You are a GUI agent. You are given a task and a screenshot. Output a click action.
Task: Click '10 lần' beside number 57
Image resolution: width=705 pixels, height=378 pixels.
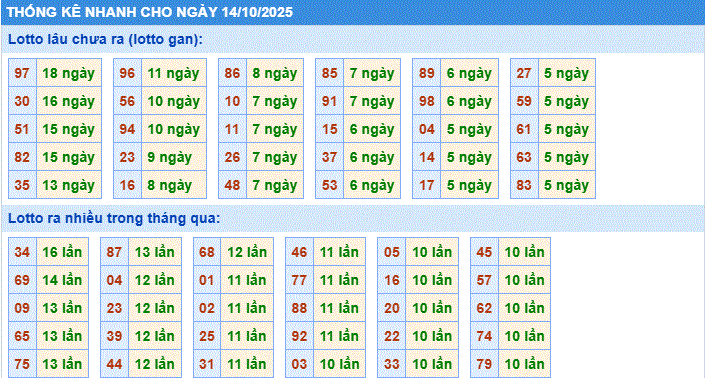click(x=524, y=280)
